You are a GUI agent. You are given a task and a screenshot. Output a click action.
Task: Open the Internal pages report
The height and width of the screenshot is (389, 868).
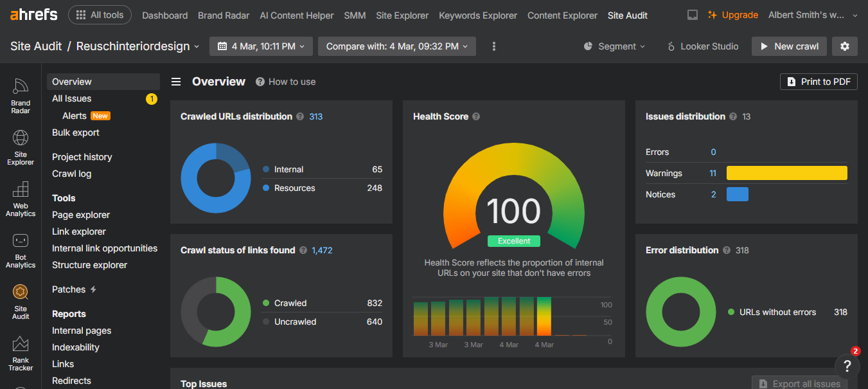(82, 330)
